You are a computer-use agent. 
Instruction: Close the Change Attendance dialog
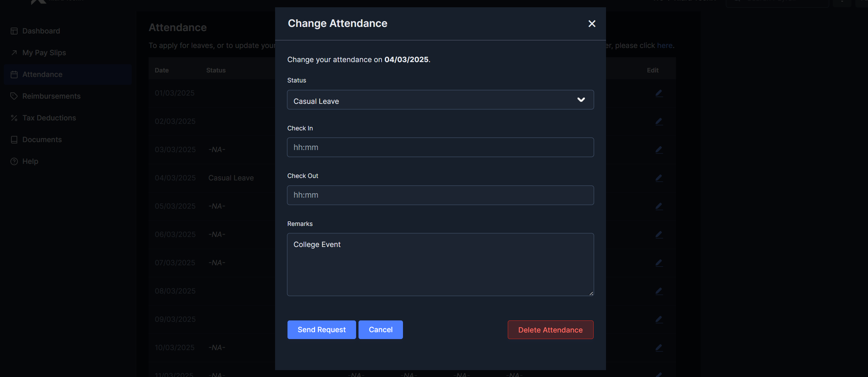(x=592, y=23)
